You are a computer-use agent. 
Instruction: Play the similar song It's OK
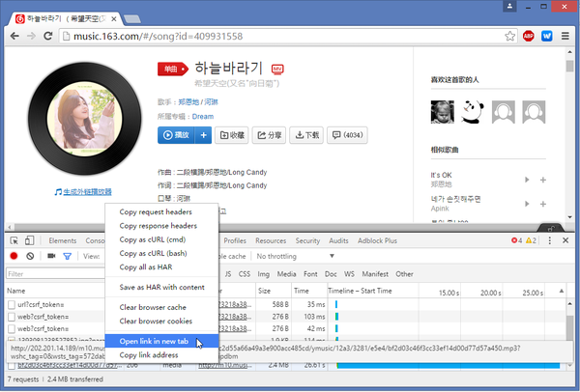point(527,180)
